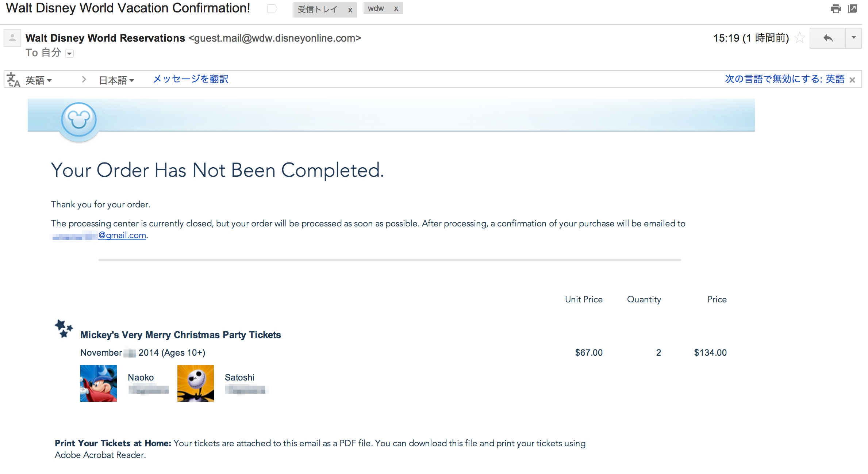Star this Walt Disney World email
868x474 pixels.
coord(800,38)
